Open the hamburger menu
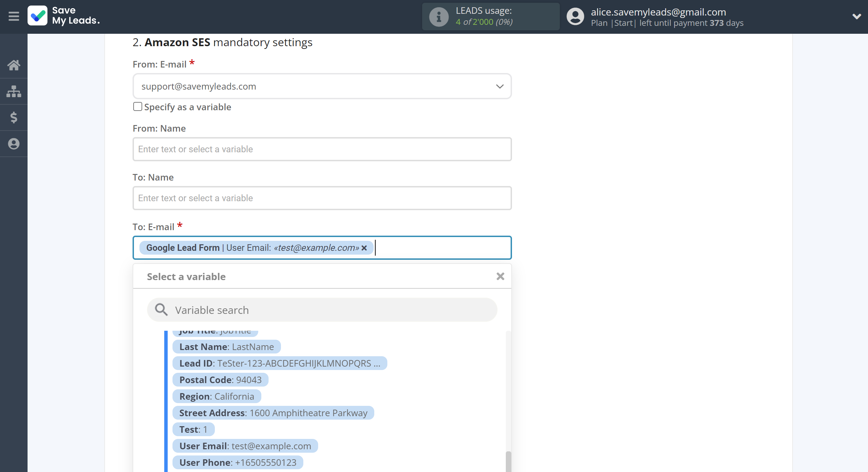Viewport: 868px width, 472px height. tap(14, 16)
